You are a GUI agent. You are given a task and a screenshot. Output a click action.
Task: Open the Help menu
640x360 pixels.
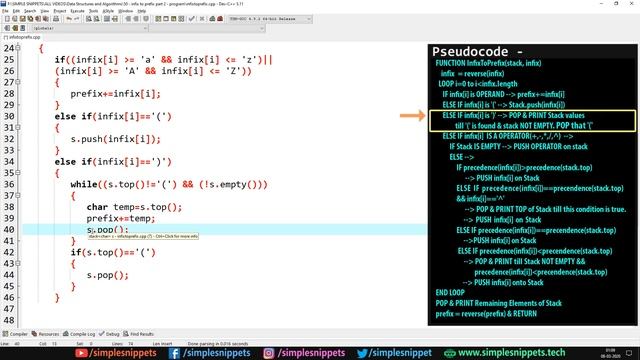(x=142, y=11)
